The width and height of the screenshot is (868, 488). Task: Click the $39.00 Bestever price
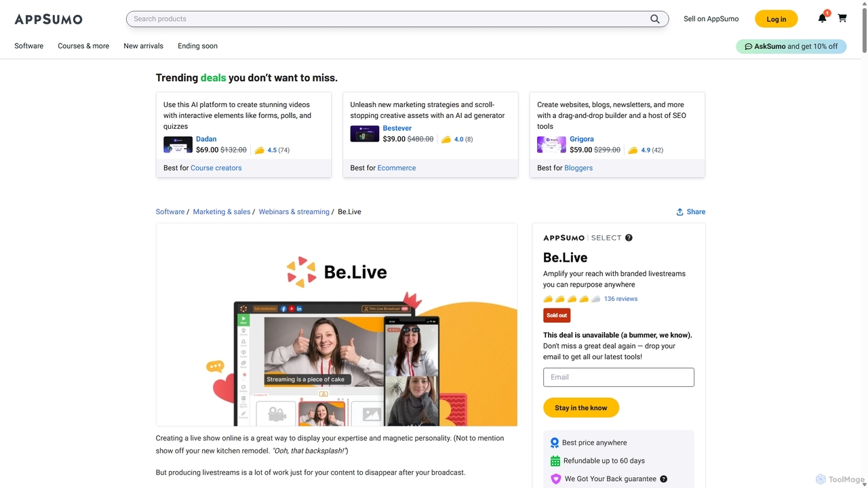[394, 139]
